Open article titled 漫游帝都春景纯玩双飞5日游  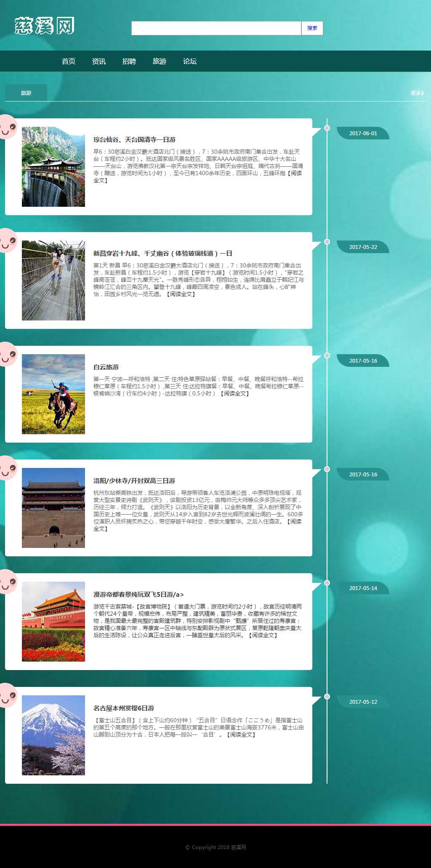(138, 594)
